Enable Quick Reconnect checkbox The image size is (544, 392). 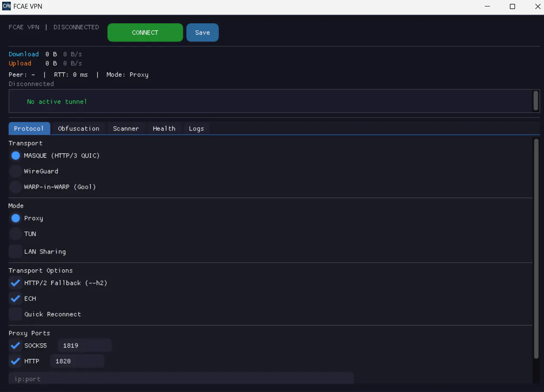tap(16, 314)
